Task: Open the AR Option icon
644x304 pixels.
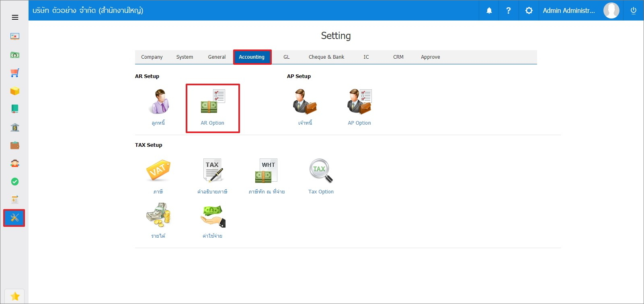Action: [x=213, y=102]
